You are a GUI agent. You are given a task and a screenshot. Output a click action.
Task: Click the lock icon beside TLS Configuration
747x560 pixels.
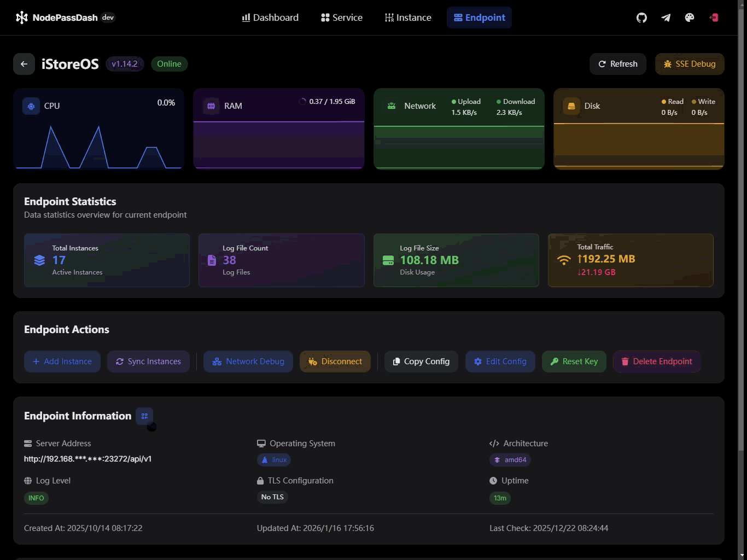coord(260,481)
